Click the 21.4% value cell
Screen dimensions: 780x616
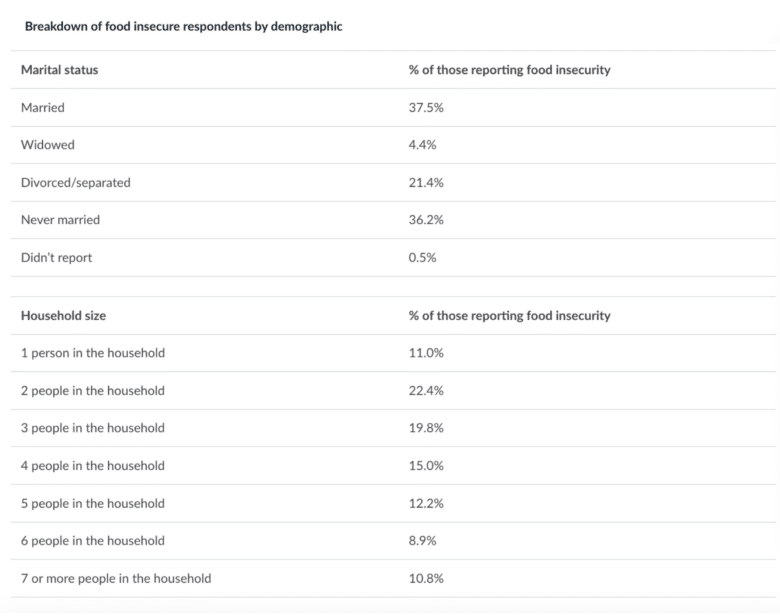(x=426, y=183)
